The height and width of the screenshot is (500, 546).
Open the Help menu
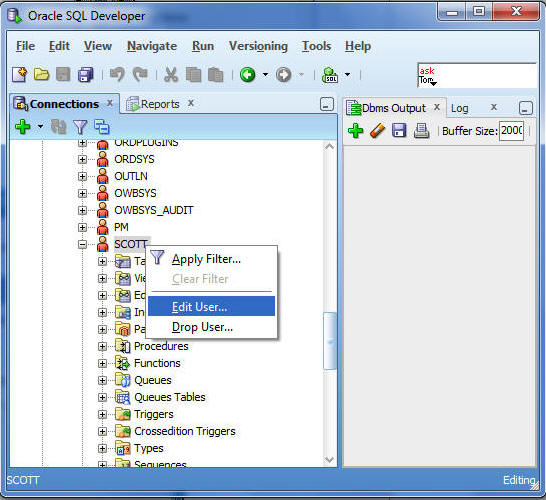358,46
